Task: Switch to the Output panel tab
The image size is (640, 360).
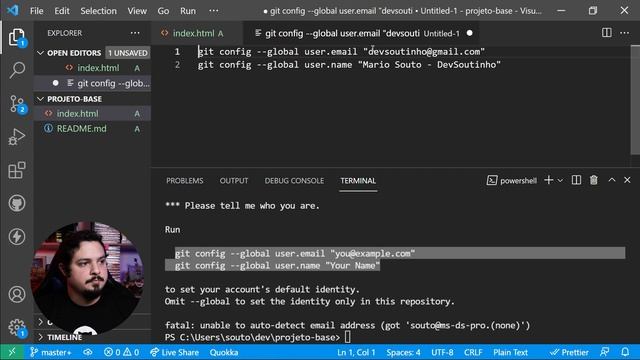Action: pyautogui.click(x=233, y=180)
